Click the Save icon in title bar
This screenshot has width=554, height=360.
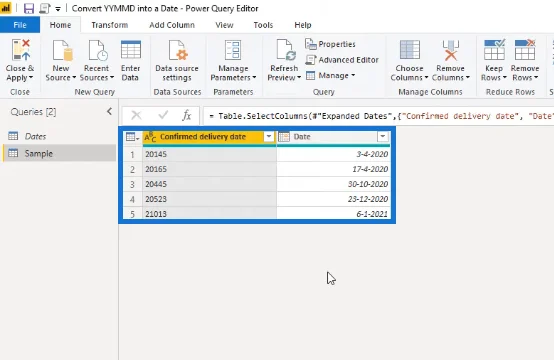29,8
